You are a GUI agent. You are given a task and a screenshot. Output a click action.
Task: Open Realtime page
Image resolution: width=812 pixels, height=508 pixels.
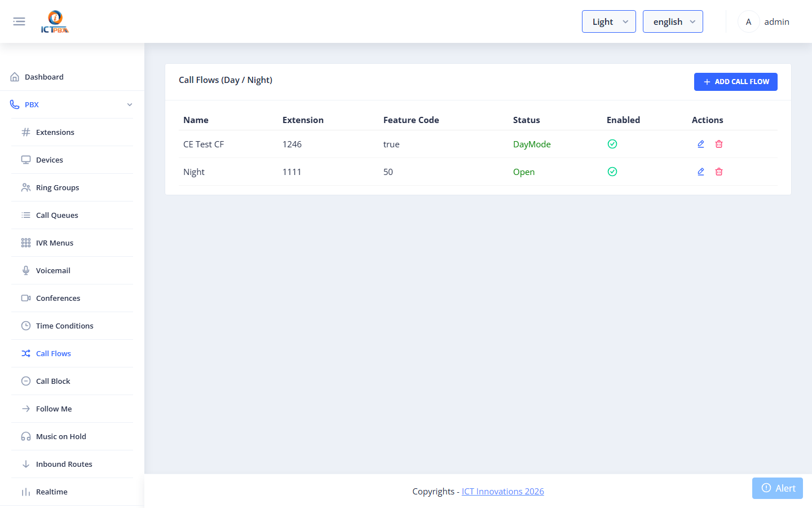tap(52, 492)
